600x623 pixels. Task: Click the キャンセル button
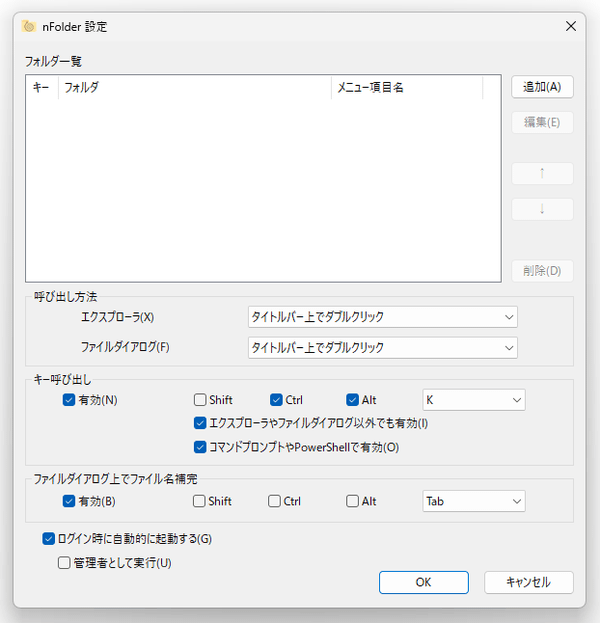528,582
